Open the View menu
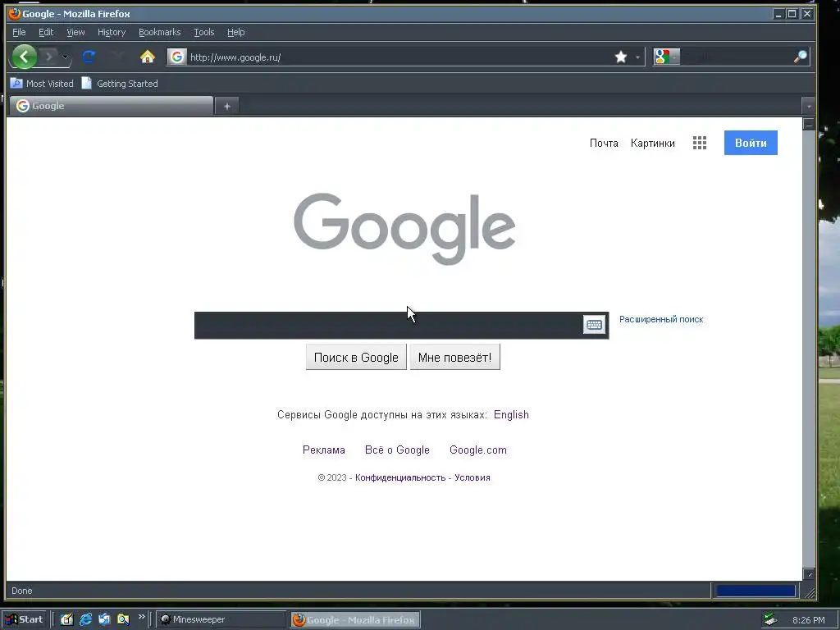This screenshot has height=630, width=840. click(75, 32)
